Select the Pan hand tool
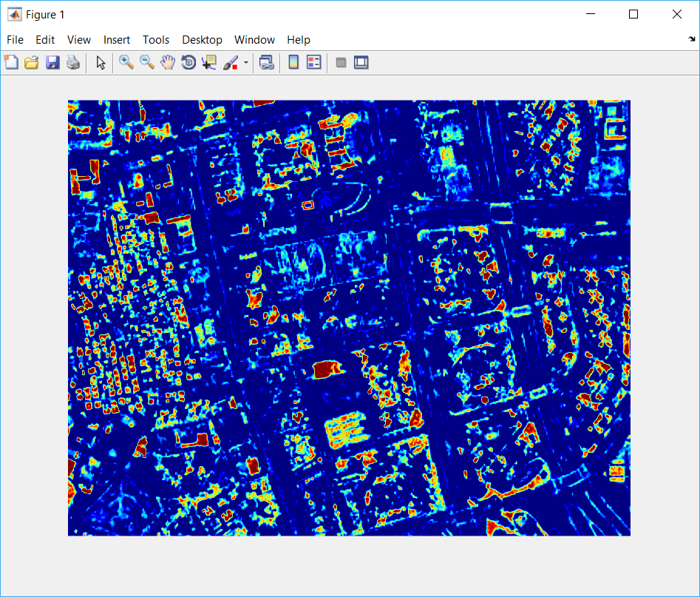This screenshot has height=597, width=700. pos(167,63)
